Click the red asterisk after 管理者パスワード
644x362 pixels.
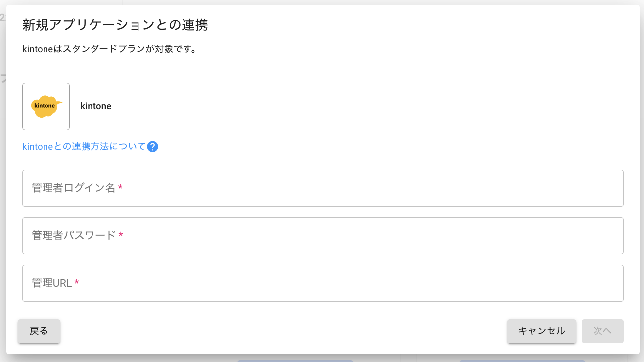coord(121,236)
